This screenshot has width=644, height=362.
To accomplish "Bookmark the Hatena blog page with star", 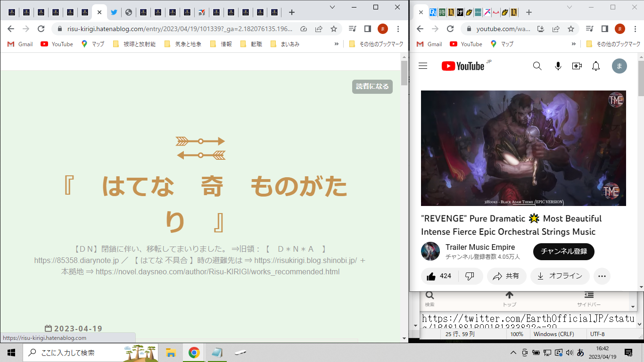I will coord(334,29).
